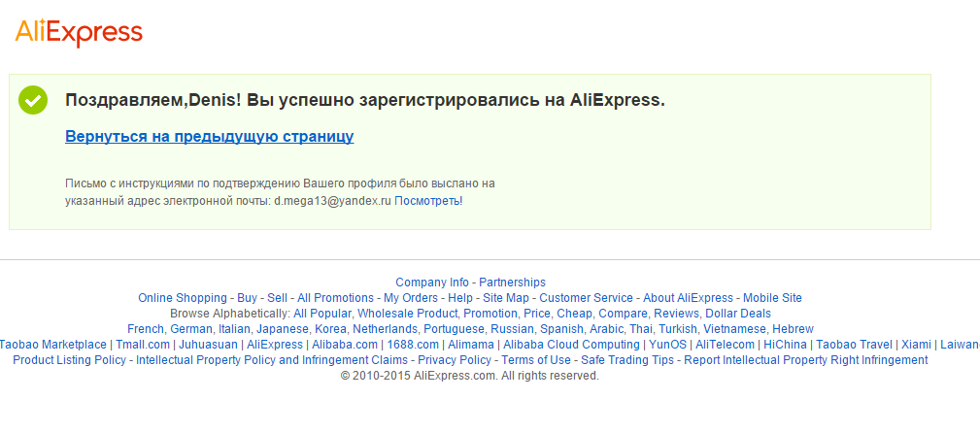Select the Netherlands language link
Screen dimensions: 980x433
pos(385,329)
